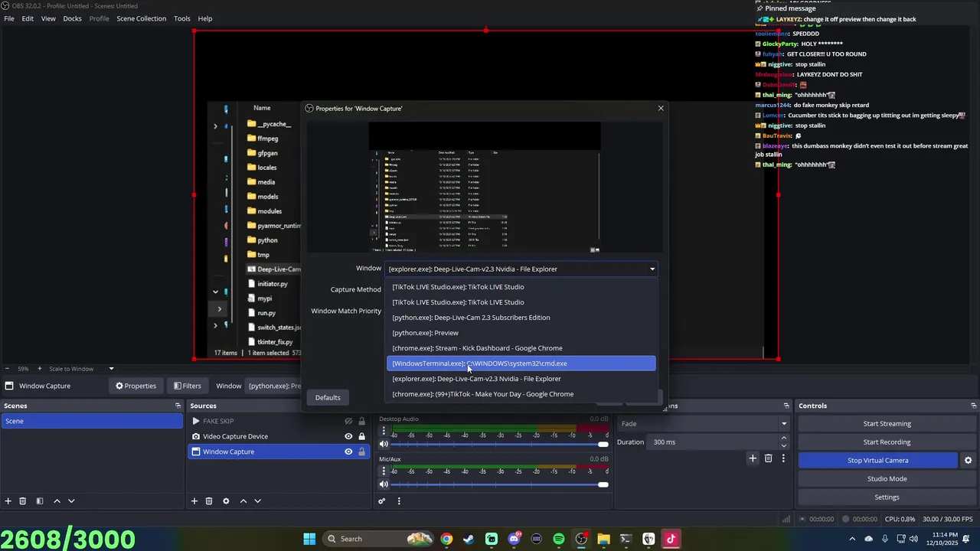
Task: Click Start Recording button
Action: coord(887,442)
